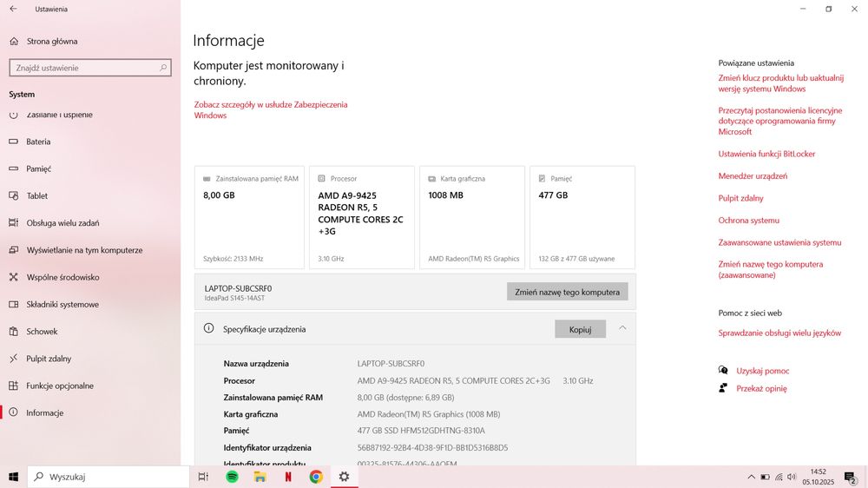
Task: Click the Informacje info icon in the sidebar
Action: click(14, 412)
